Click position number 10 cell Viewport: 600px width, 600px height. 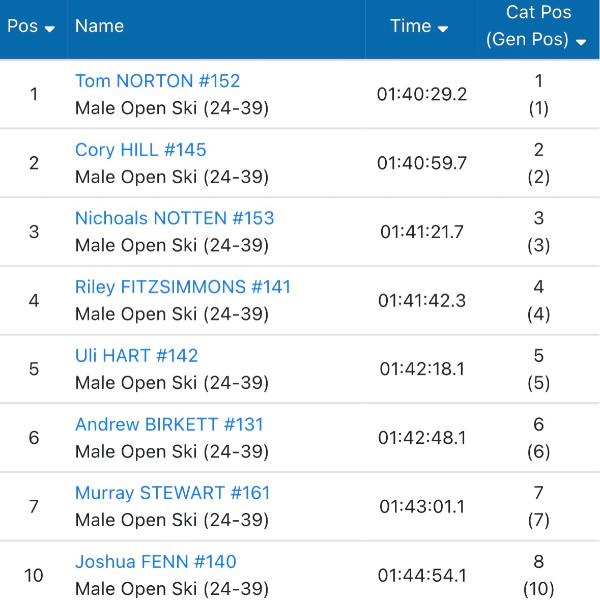[x=34, y=575]
